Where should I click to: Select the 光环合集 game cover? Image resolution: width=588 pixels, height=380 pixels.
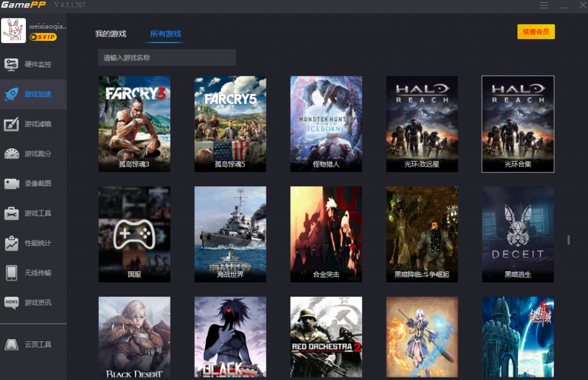tap(518, 124)
